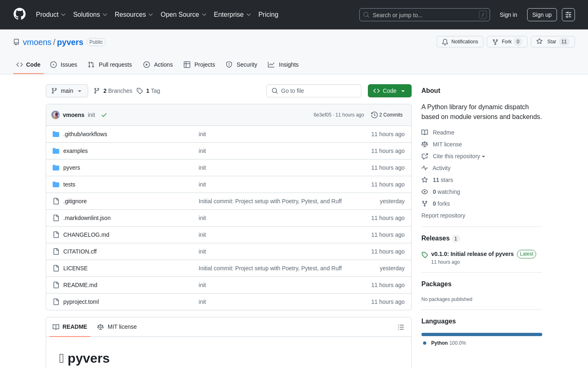
Task: Open the pyvers source folder
Action: point(71,168)
